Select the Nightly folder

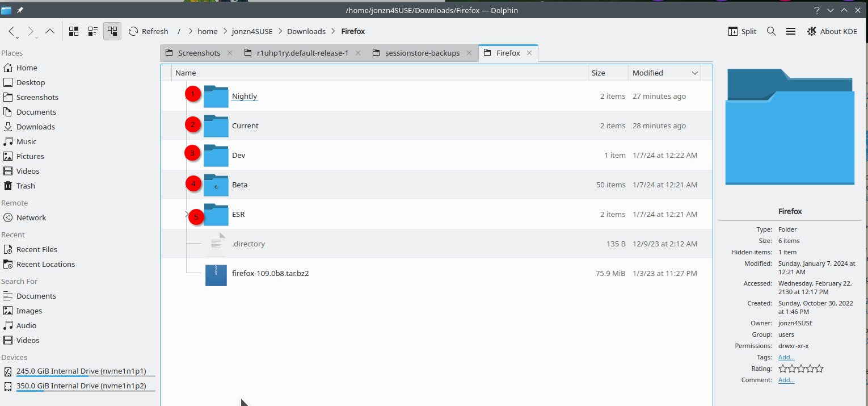(245, 96)
